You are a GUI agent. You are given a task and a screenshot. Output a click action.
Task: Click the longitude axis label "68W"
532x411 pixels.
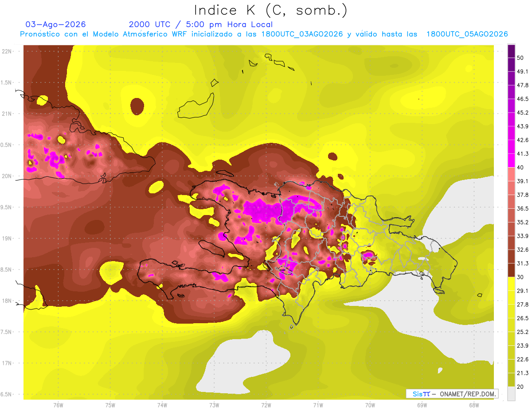(474, 405)
